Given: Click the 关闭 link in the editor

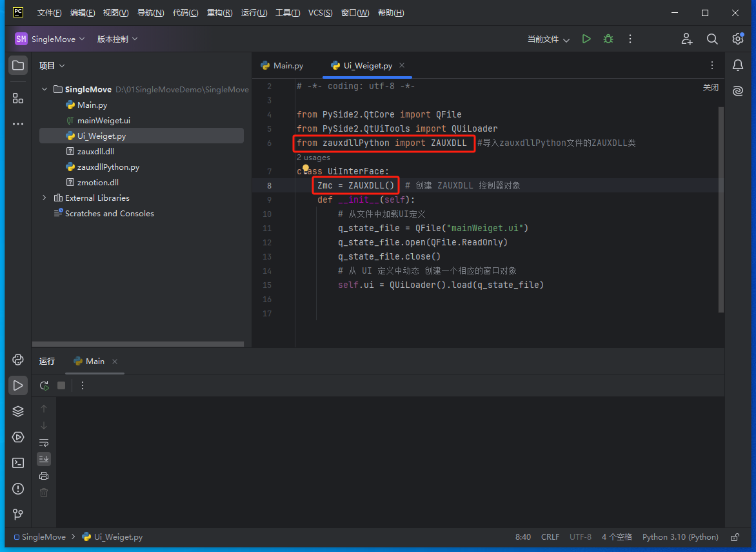Looking at the screenshot, I should coord(710,88).
